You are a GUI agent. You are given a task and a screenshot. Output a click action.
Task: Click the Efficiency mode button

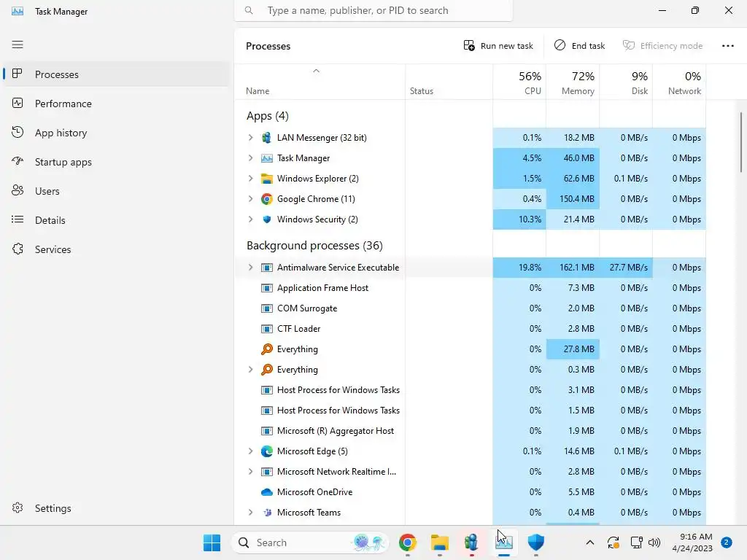[662, 46]
